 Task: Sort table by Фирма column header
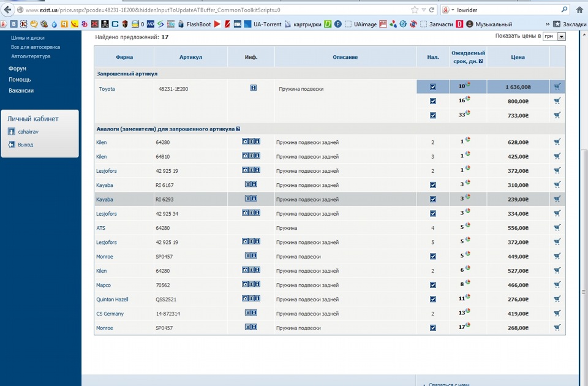[x=124, y=57]
